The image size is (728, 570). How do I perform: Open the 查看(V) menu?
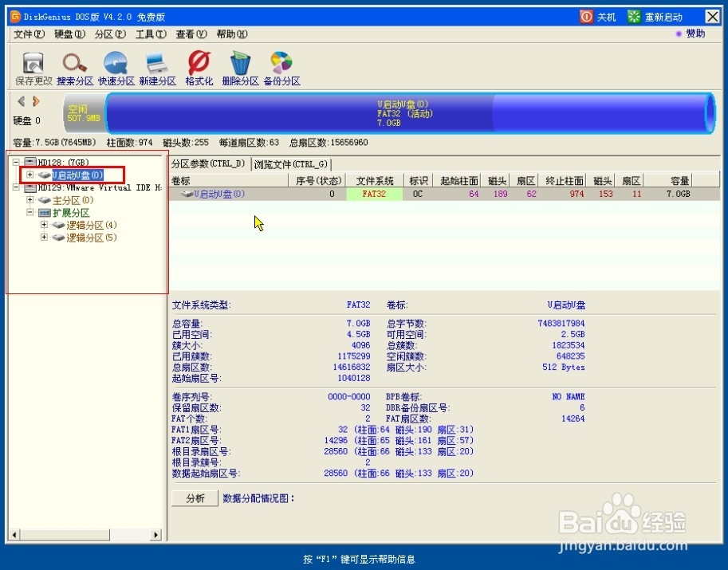point(191,34)
